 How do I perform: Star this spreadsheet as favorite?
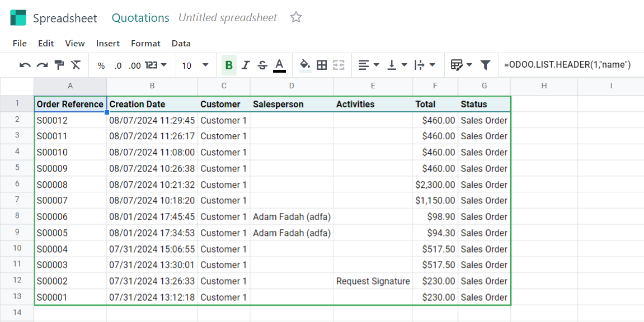coord(296,18)
